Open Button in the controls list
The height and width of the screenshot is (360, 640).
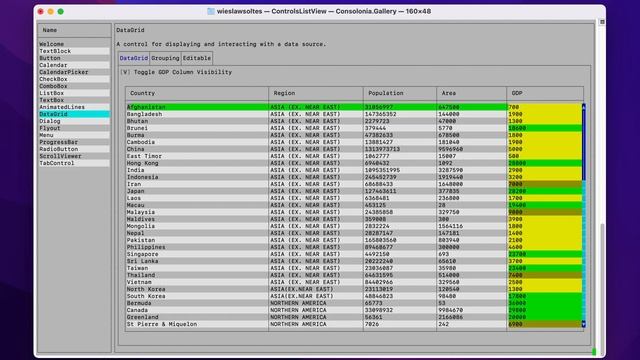coord(74,58)
